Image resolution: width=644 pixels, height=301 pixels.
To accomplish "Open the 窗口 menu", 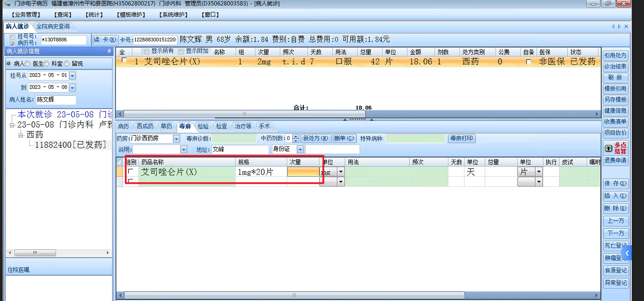I will [210, 15].
